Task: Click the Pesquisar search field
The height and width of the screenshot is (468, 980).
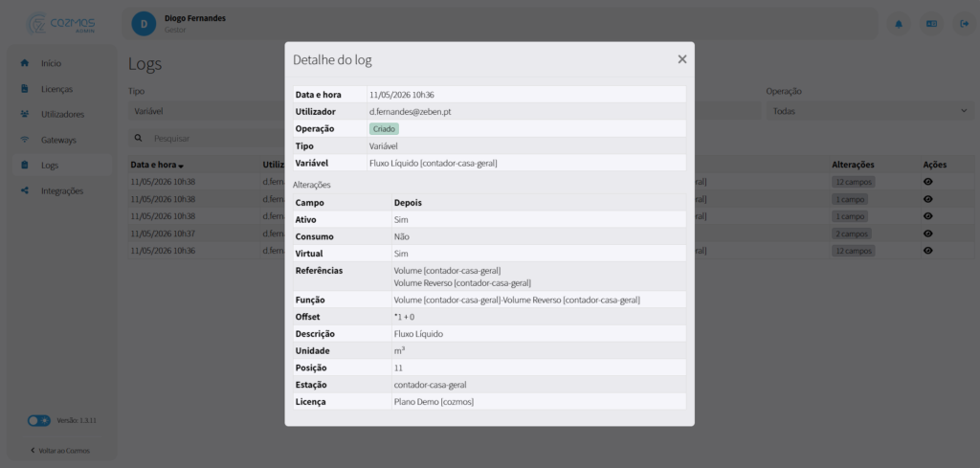Action: pos(215,138)
